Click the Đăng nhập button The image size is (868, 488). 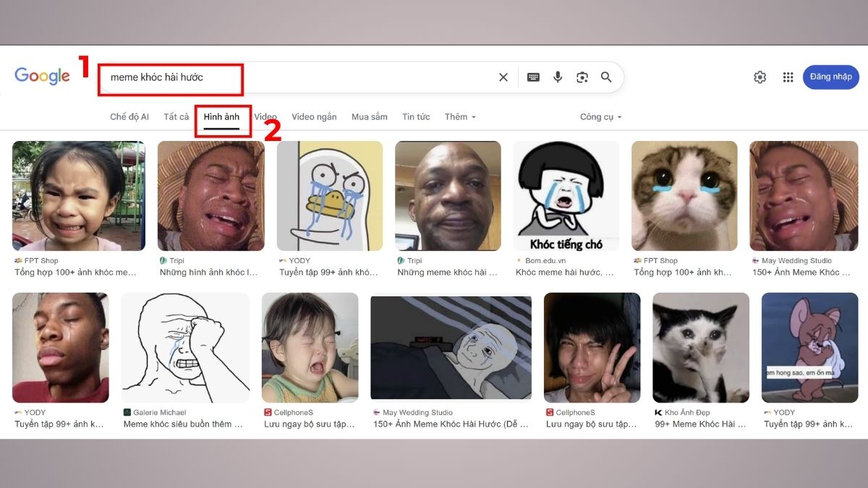[x=830, y=77]
